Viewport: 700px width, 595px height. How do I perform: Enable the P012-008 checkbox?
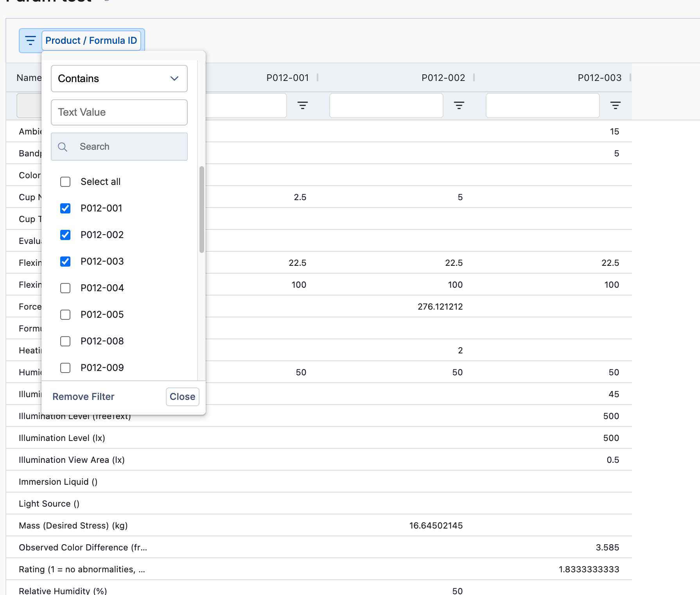tap(65, 341)
